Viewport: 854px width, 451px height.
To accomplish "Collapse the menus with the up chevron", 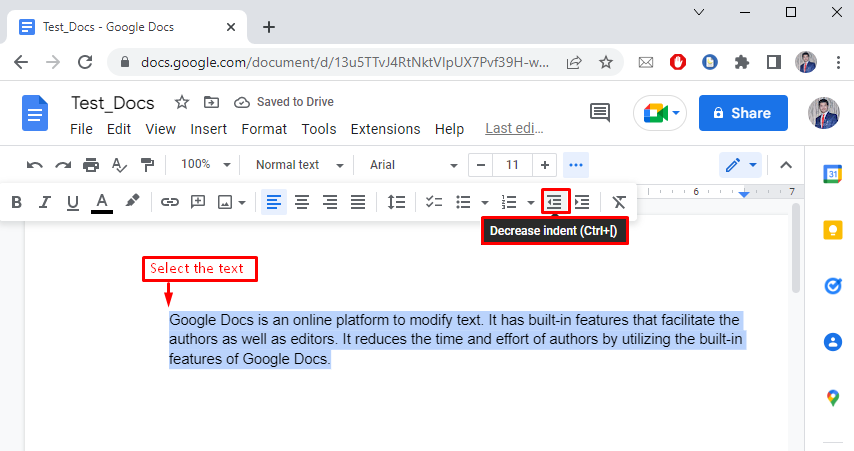I will click(785, 165).
